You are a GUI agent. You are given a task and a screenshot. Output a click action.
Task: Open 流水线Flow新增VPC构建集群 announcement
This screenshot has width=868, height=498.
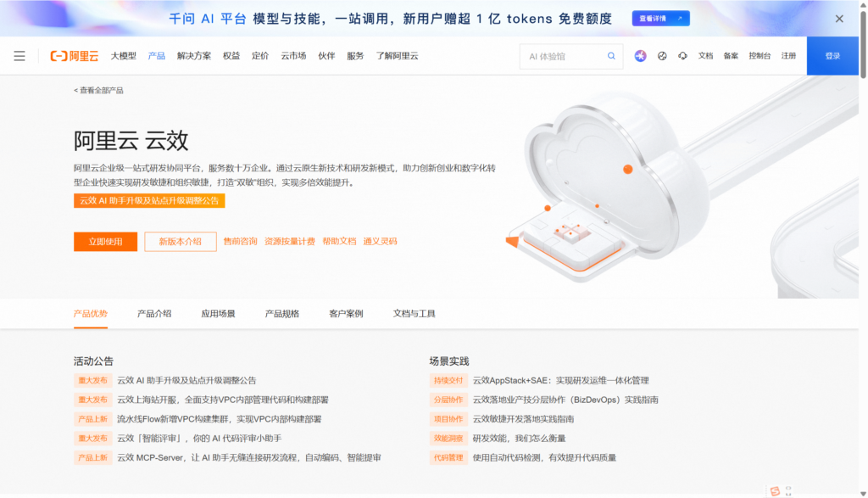tap(220, 419)
